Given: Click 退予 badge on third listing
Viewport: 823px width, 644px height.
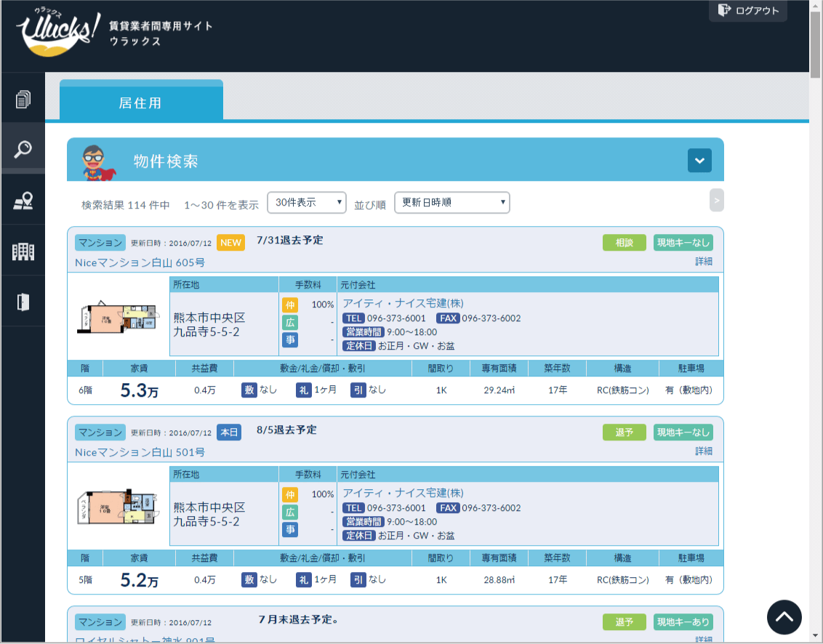Looking at the screenshot, I should (x=624, y=622).
